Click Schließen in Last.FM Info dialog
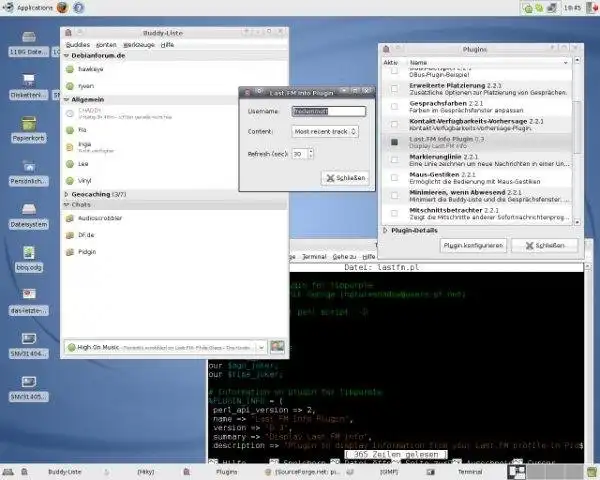 (346, 178)
